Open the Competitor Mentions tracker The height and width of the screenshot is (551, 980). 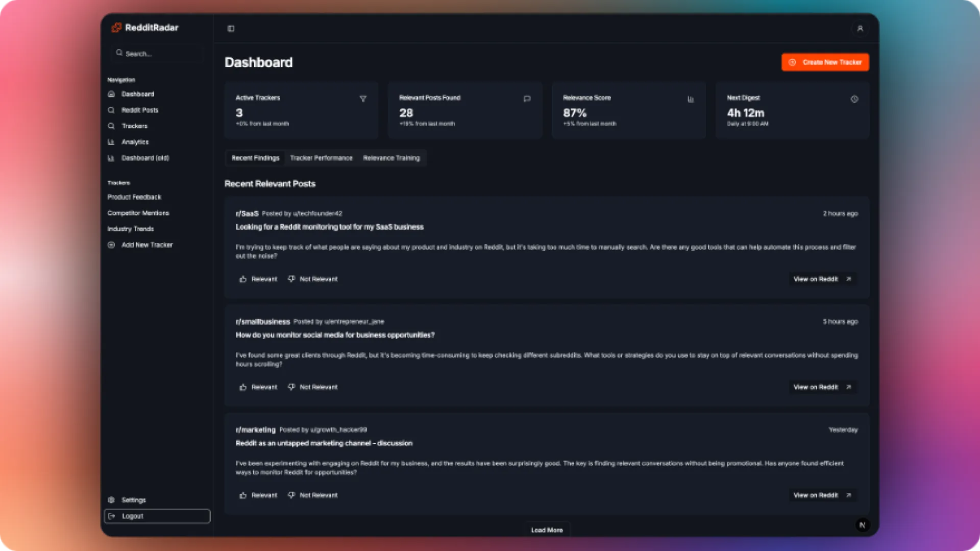pos(138,213)
